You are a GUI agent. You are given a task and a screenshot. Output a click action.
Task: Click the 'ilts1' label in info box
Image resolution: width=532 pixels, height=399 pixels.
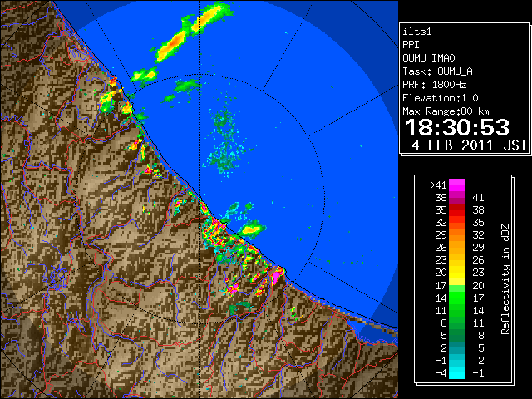coord(417,32)
